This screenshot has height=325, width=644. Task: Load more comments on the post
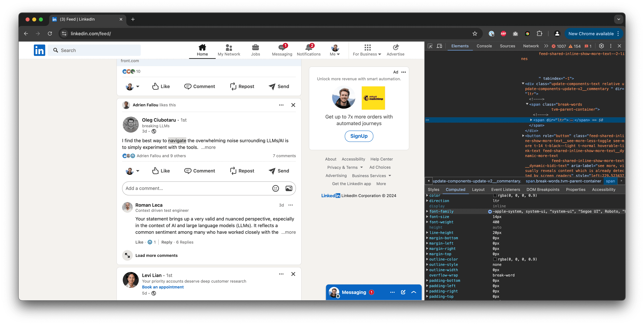(x=156, y=255)
